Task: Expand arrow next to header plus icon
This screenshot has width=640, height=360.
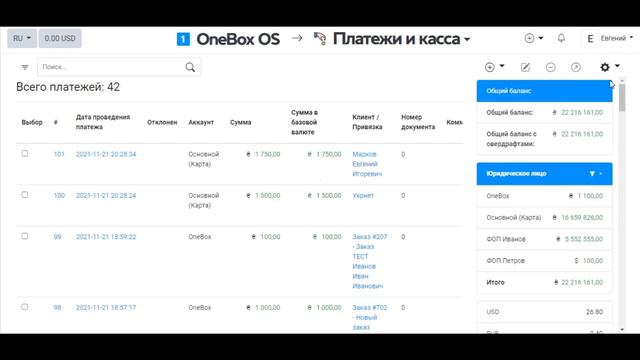Action: pos(541,38)
